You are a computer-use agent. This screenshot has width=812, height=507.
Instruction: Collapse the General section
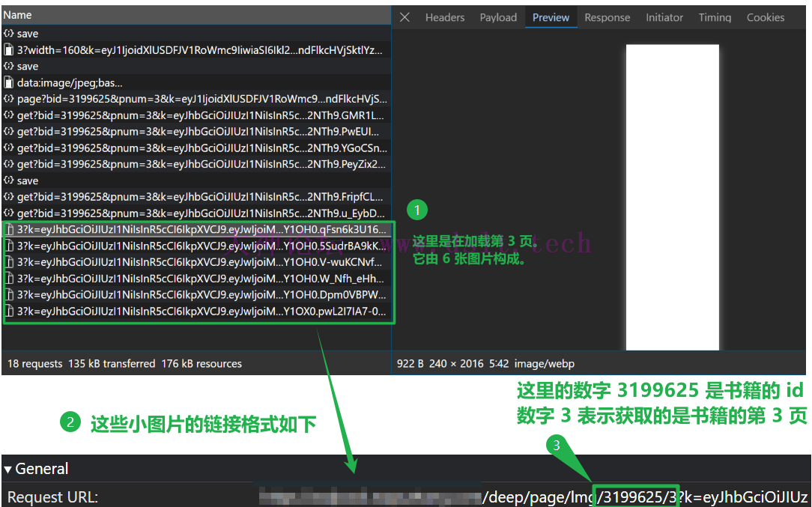(x=8, y=469)
